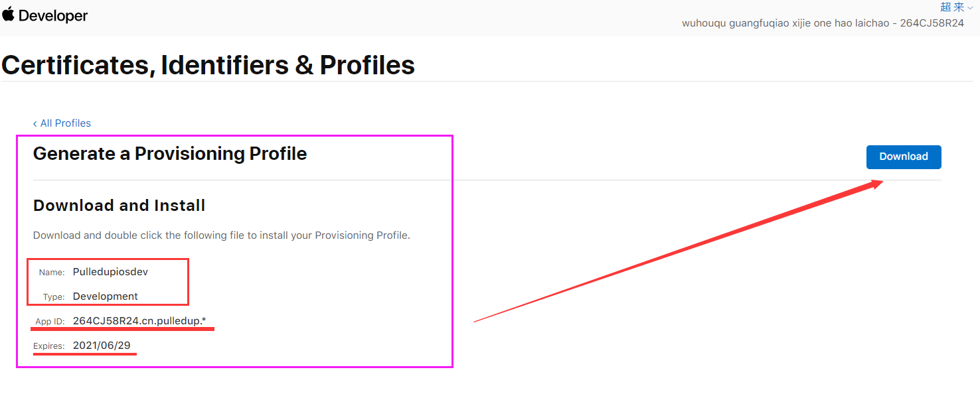Click the back chevron before All Profiles
This screenshot has width=980, height=394.
(x=35, y=123)
